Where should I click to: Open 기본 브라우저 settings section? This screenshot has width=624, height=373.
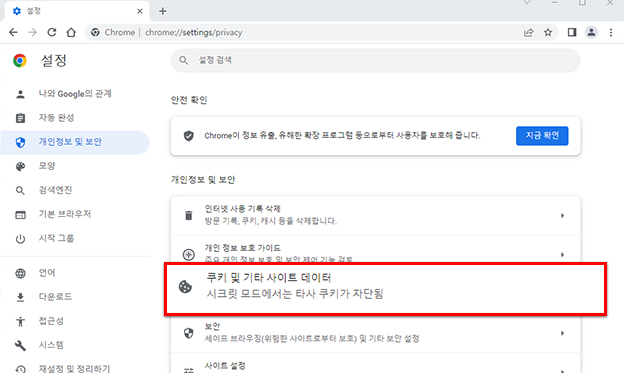pos(75,215)
